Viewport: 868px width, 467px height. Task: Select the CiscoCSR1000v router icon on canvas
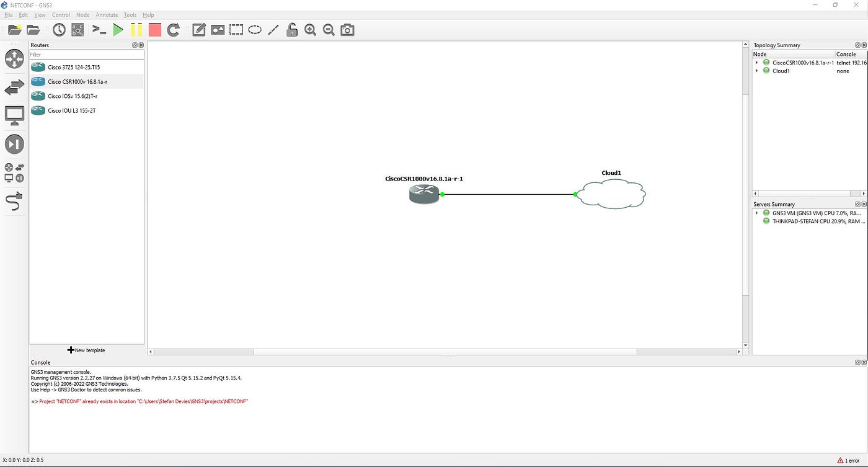coord(423,194)
